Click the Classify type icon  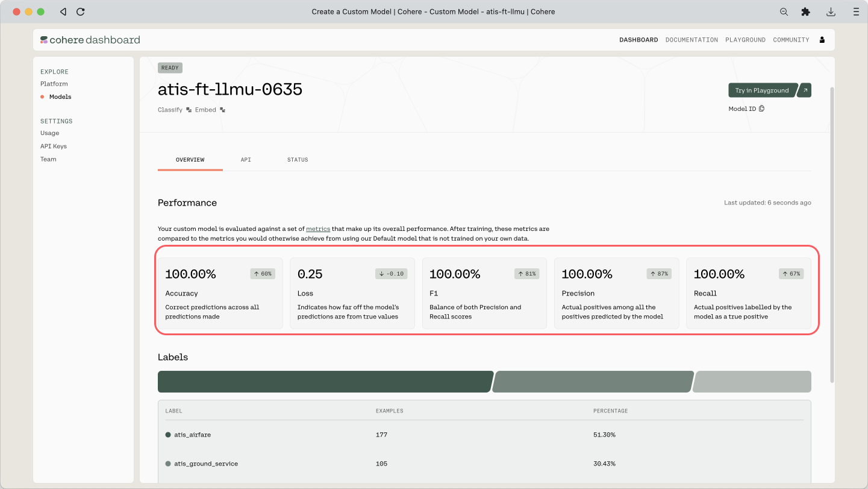pos(189,110)
